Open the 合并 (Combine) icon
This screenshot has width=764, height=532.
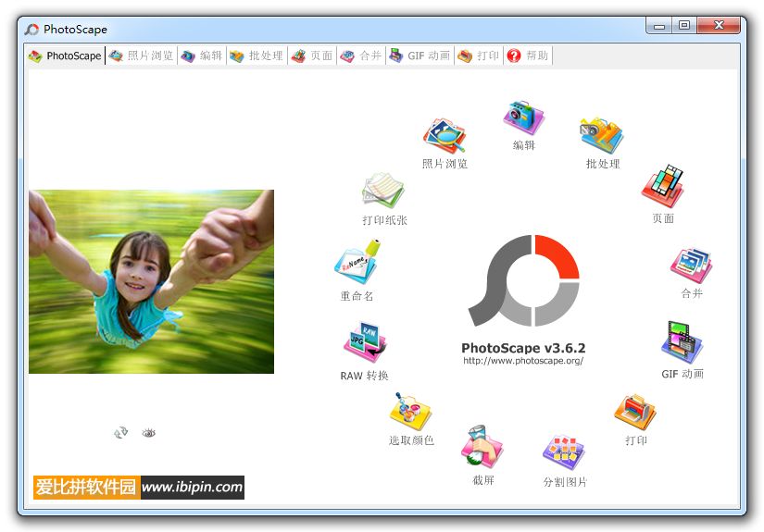[691, 266]
